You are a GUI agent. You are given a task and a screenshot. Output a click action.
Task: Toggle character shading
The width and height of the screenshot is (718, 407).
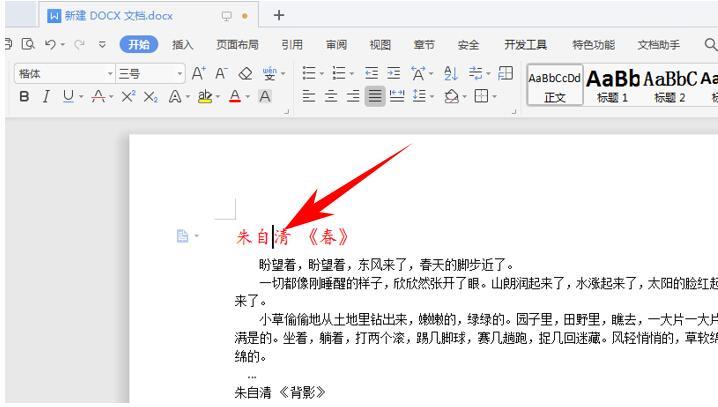[x=265, y=97]
